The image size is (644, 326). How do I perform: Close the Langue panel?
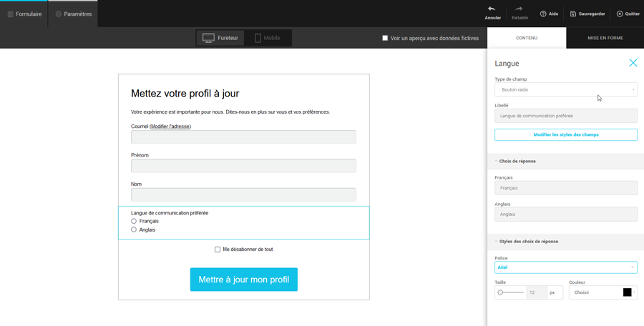[633, 63]
